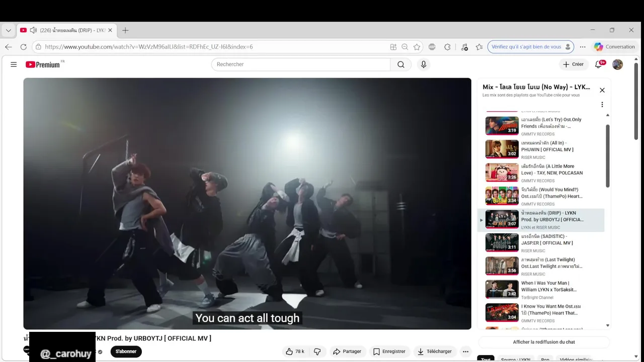Click 'Afficher la rediffusion du chat'

(x=544, y=342)
